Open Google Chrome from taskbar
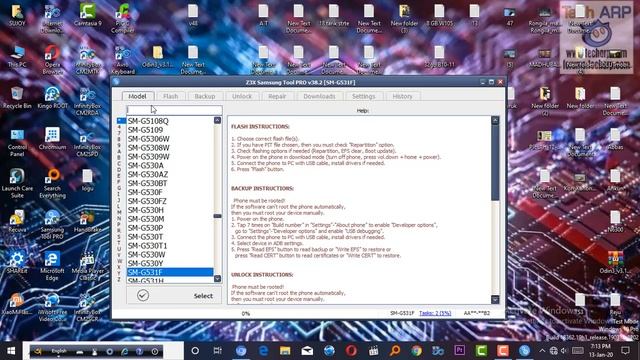 coord(416,351)
